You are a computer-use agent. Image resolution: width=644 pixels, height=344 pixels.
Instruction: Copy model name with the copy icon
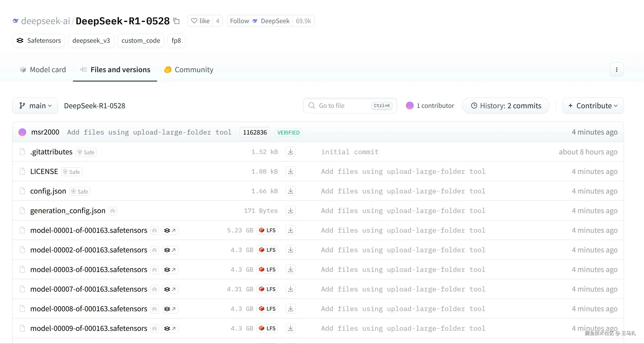pos(176,21)
